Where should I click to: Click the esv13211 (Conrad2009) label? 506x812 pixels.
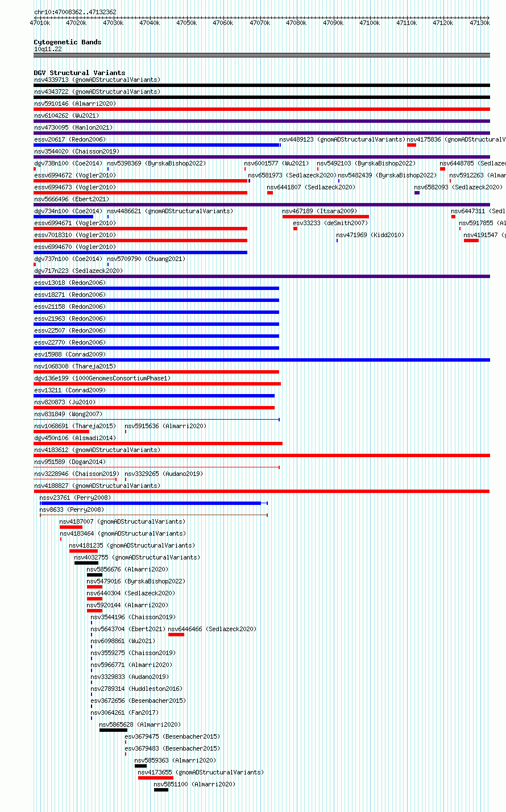pyautogui.click(x=70, y=390)
